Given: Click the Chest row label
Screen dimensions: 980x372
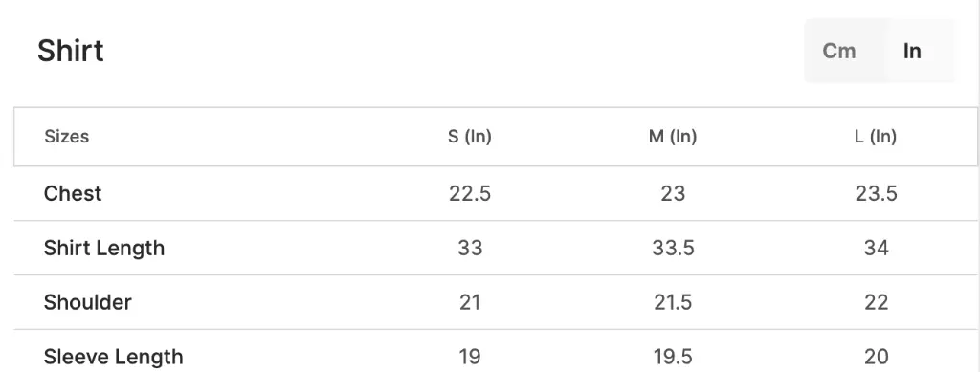Looking at the screenshot, I should click(x=73, y=193).
